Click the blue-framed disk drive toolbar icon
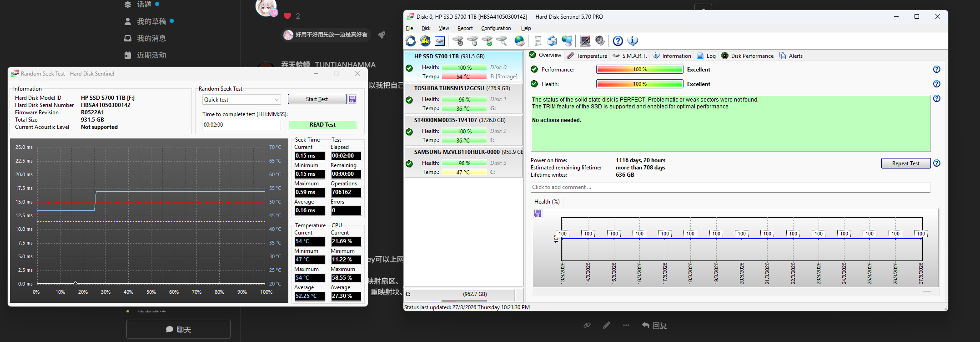Image resolution: width=980 pixels, height=342 pixels. [x=440, y=41]
